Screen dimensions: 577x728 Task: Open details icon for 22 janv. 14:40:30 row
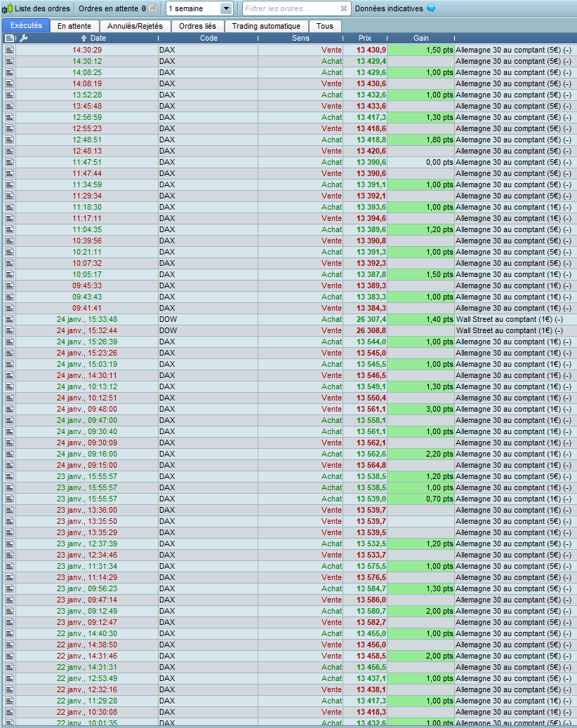pyautogui.click(x=10, y=633)
